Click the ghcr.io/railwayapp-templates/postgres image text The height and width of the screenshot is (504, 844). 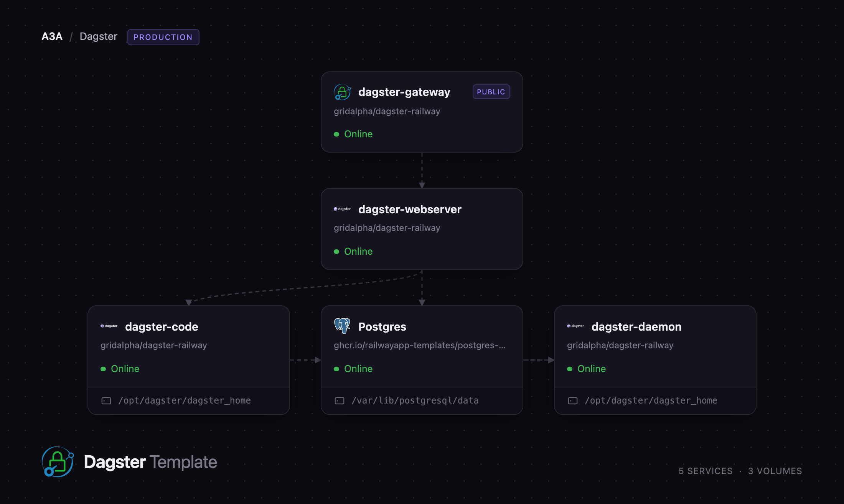tap(420, 345)
